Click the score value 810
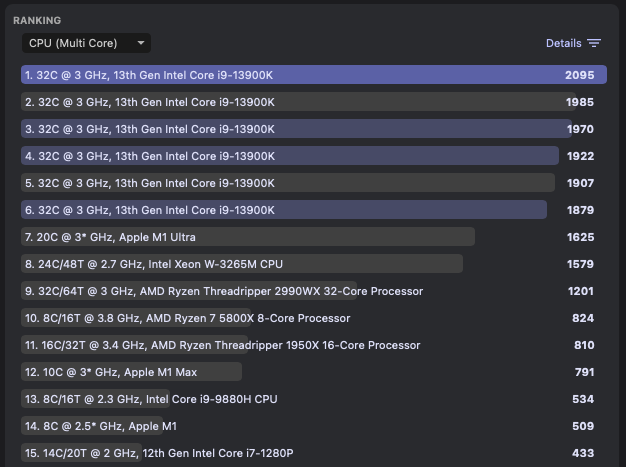This screenshot has width=626, height=467. (584, 345)
